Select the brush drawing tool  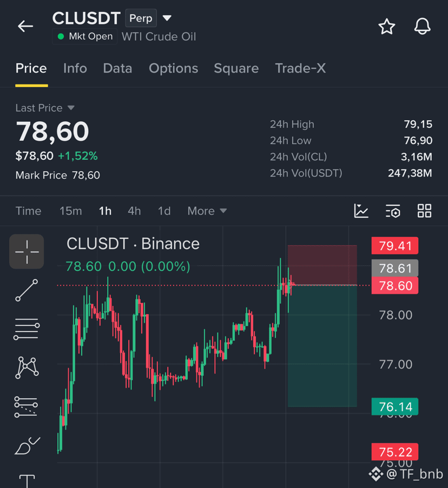27,446
